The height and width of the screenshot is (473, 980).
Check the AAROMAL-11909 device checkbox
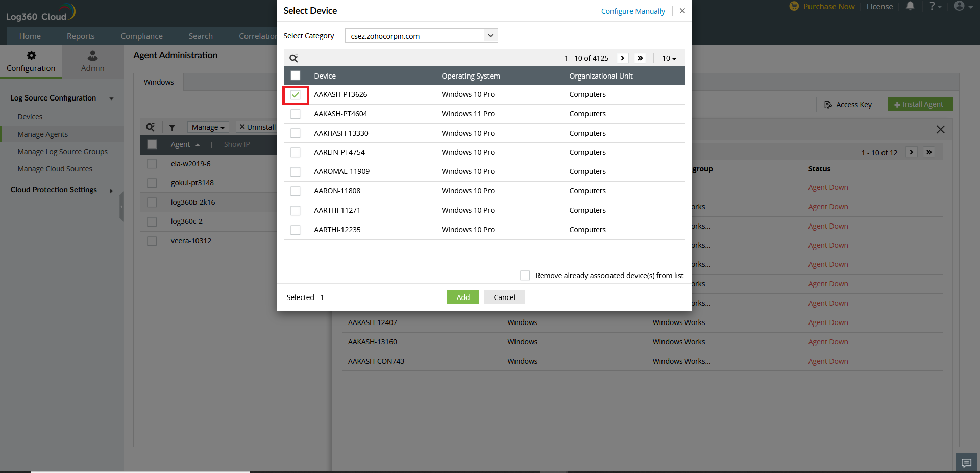(x=296, y=172)
